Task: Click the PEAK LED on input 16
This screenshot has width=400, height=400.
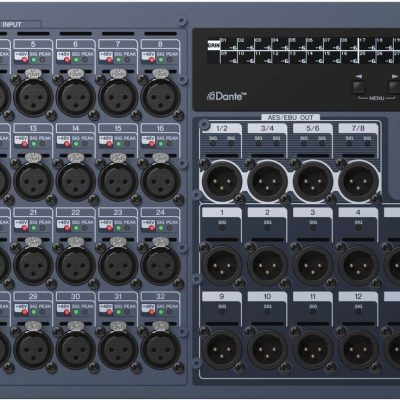Action: [x=170, y=144]
